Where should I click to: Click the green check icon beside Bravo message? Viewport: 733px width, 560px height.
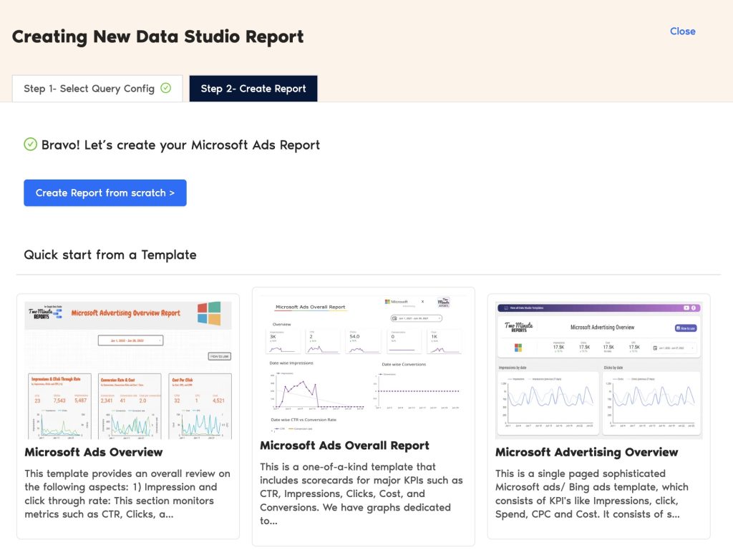pos(30,144)
